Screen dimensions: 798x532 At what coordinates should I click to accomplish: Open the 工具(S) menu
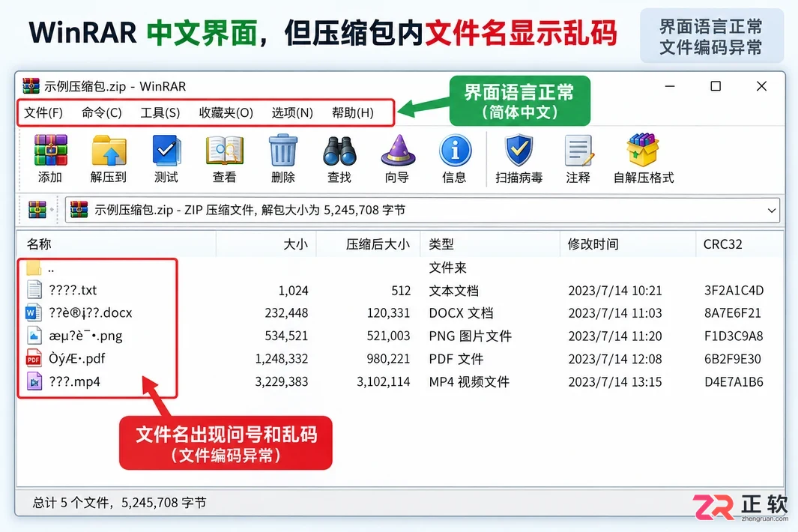tap(160, 112)
